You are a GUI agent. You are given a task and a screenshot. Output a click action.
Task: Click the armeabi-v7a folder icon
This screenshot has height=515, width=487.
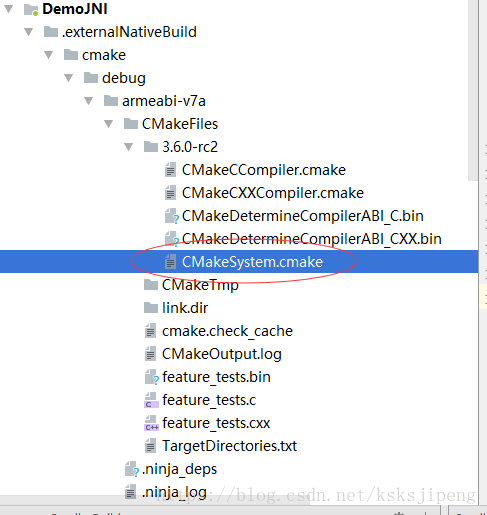coord(111,101)
